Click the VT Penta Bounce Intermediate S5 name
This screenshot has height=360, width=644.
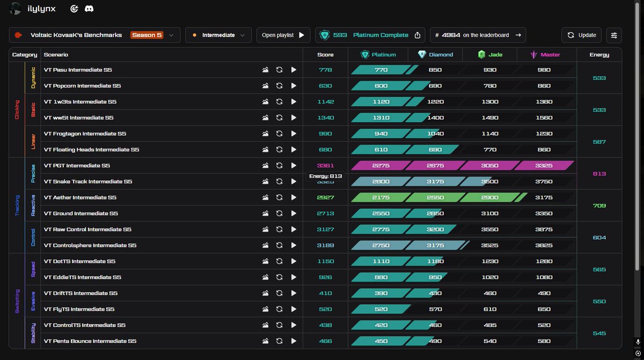tap(90, 341)
